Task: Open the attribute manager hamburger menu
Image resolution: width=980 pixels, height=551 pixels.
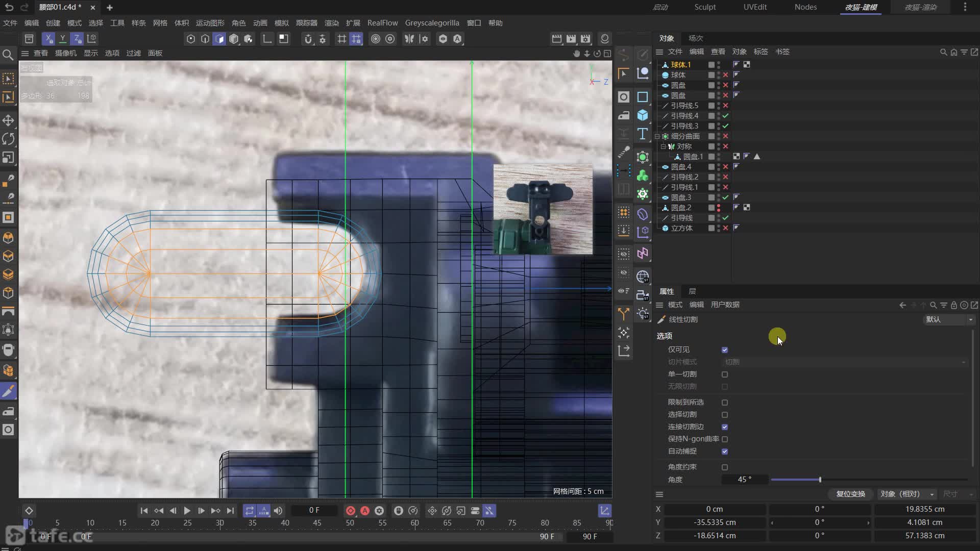Action: [x=659, y=305]
